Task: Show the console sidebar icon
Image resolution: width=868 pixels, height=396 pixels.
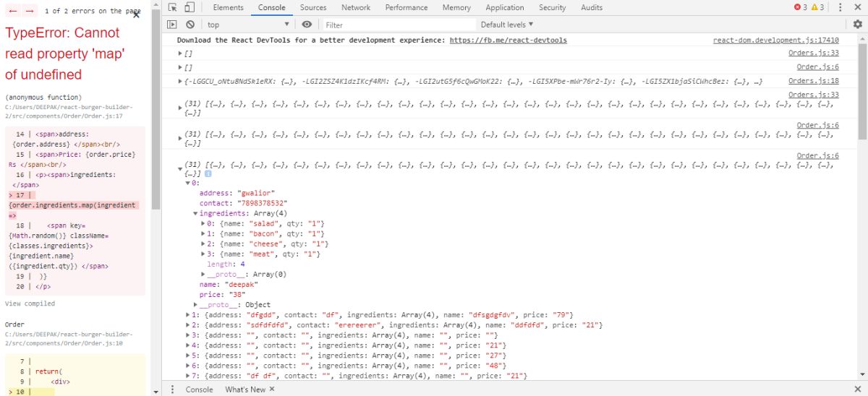Action: (172, 25)
